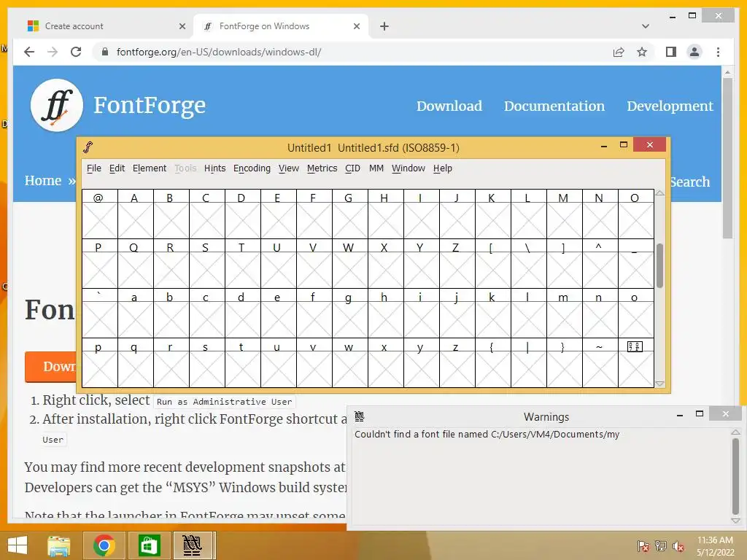Viewport: 747px width, 560px height.
Task: Switch to the Create account browser tab
Action: pyautogui.click(x=105, y=26)
